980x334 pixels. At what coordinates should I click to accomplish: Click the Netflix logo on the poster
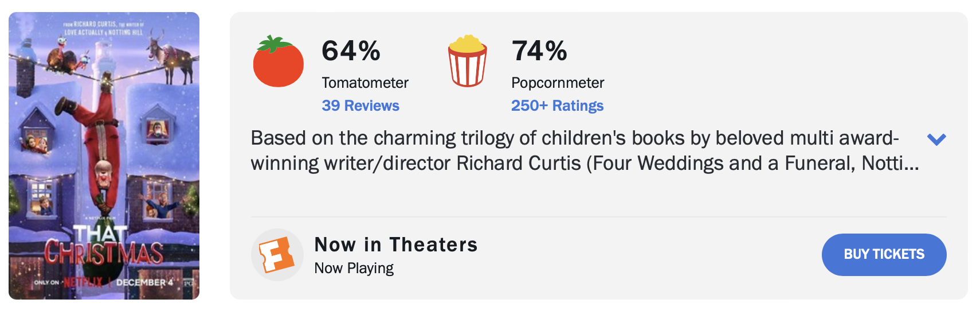tap(83, 282)
